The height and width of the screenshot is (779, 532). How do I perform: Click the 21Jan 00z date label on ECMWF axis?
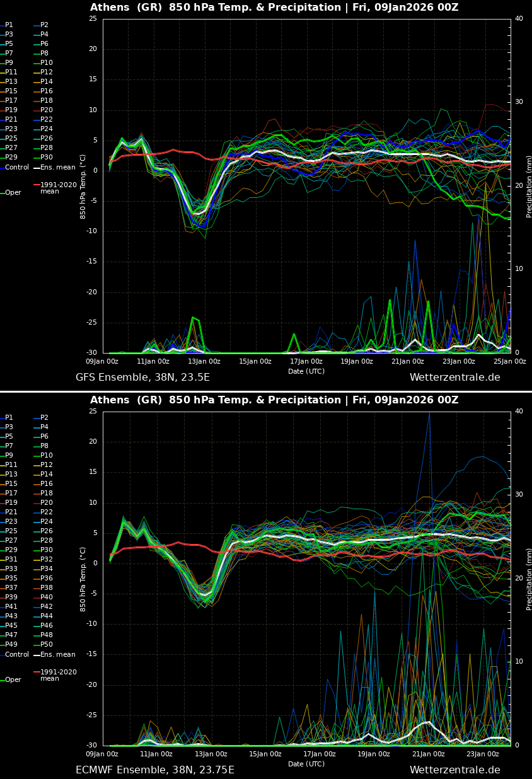[x=429, y=754]
